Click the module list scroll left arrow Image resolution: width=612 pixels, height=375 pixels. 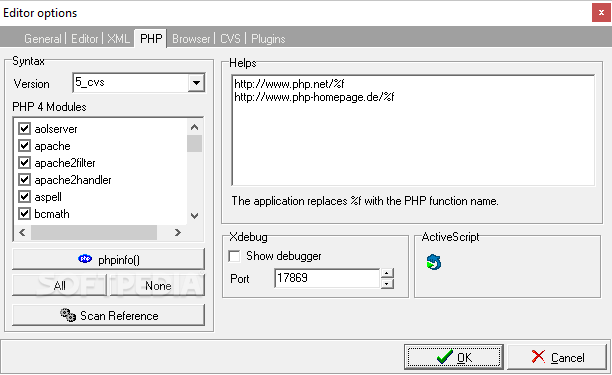click(x=23, y=233)
